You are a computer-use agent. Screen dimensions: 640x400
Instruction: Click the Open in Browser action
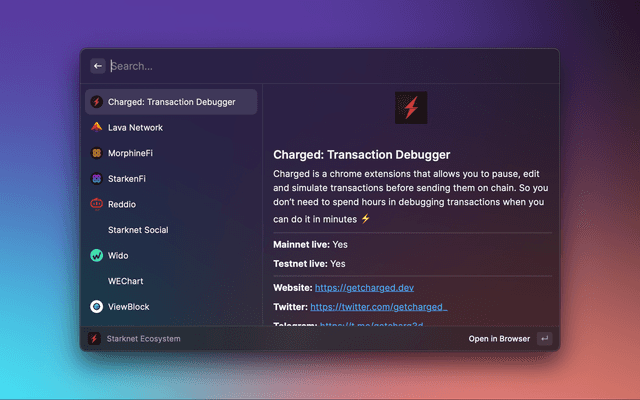pyautogui.click(x=499, y=339)
